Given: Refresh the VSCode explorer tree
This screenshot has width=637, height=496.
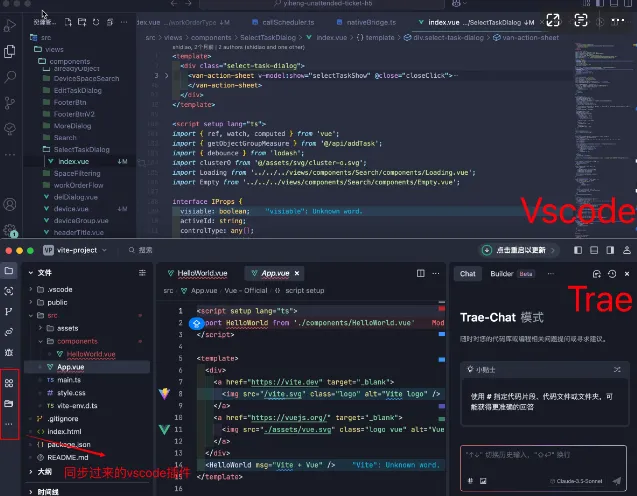Looking at the screenshot, I should [x=96, y=22].
